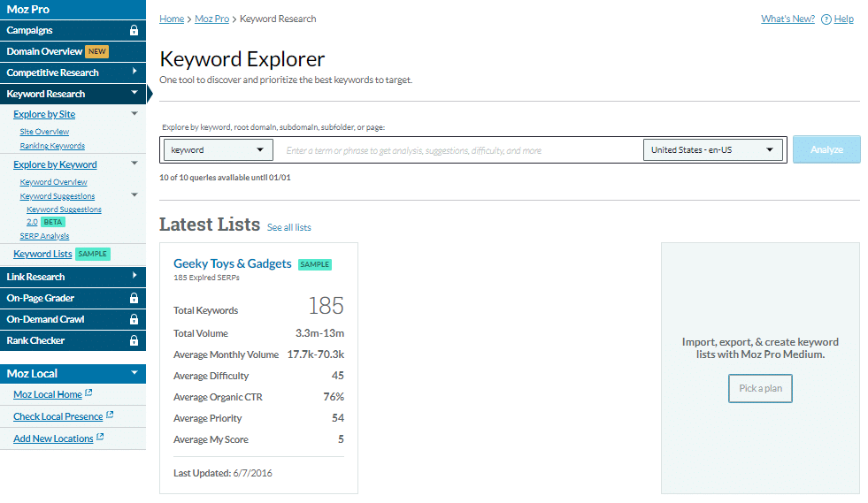
Task: Open Add New Locations link
Action: pyautogui.click(x=53, y=438)
